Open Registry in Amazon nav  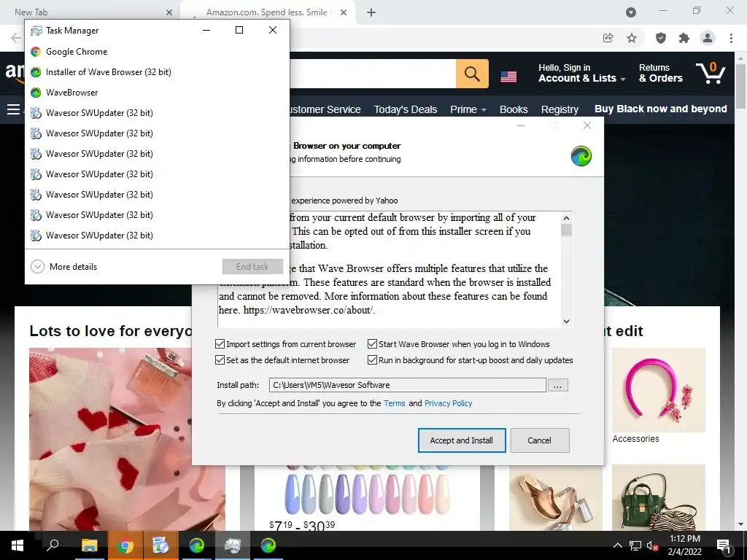560,109
